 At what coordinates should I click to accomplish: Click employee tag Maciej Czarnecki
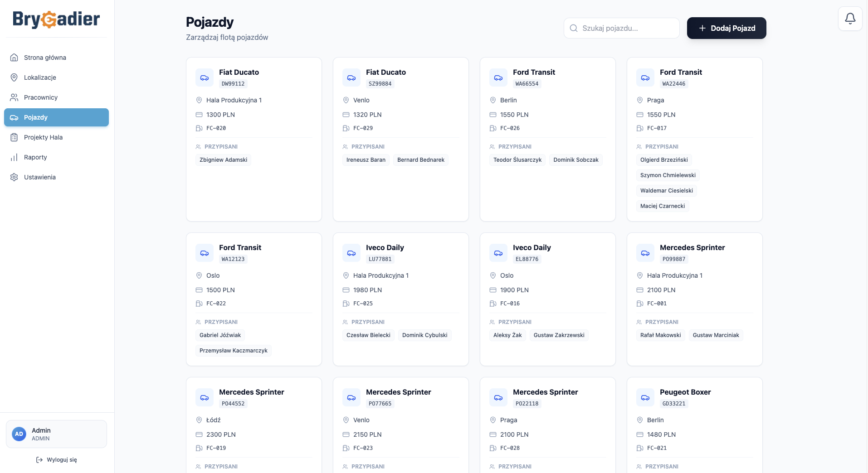click(663, 206)
